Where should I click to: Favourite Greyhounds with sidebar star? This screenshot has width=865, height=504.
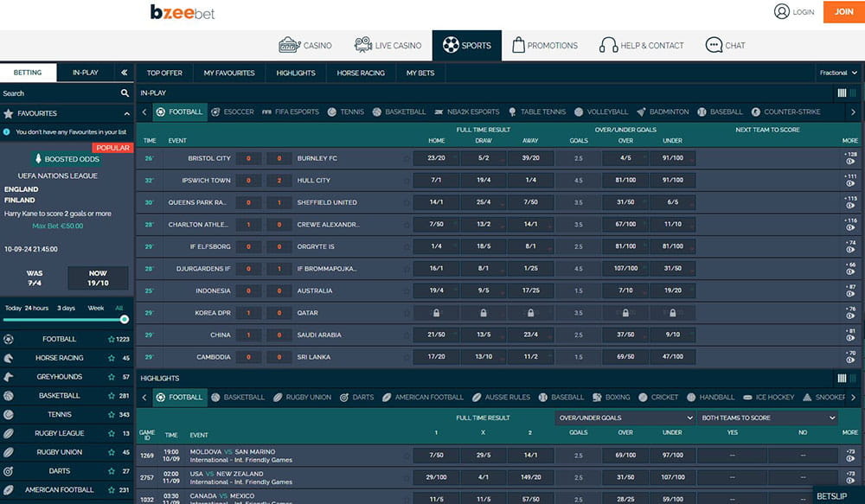[x=112, y=377]
